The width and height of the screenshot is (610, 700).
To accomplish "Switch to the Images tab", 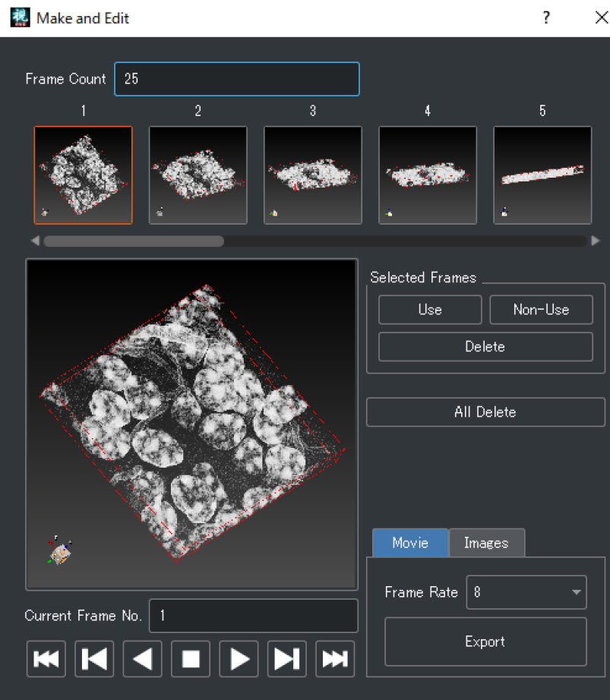I will (x=486, y=543).
